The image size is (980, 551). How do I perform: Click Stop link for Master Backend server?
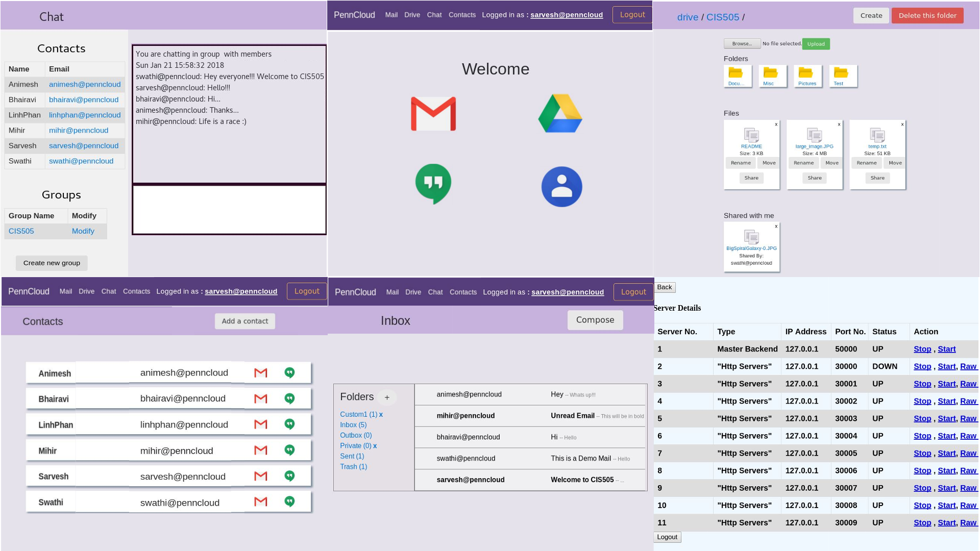(x=922, y=349)
